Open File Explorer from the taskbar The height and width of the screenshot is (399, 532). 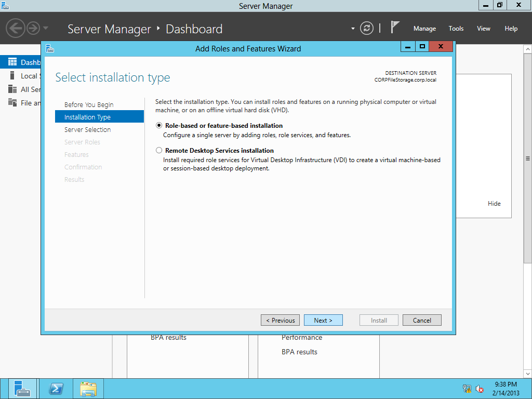pos(88,388)
